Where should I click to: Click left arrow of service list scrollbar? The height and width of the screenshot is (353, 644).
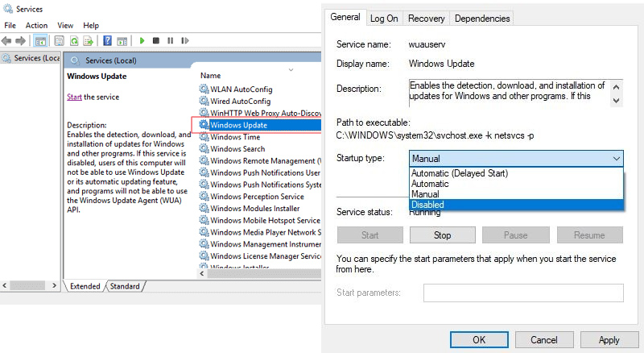pyautogui.click(x=202, y=273)
